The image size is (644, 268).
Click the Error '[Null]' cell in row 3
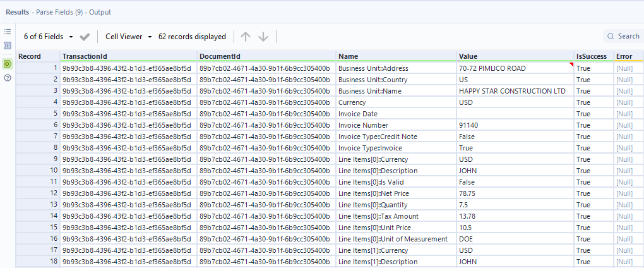(x=629, y=91)
